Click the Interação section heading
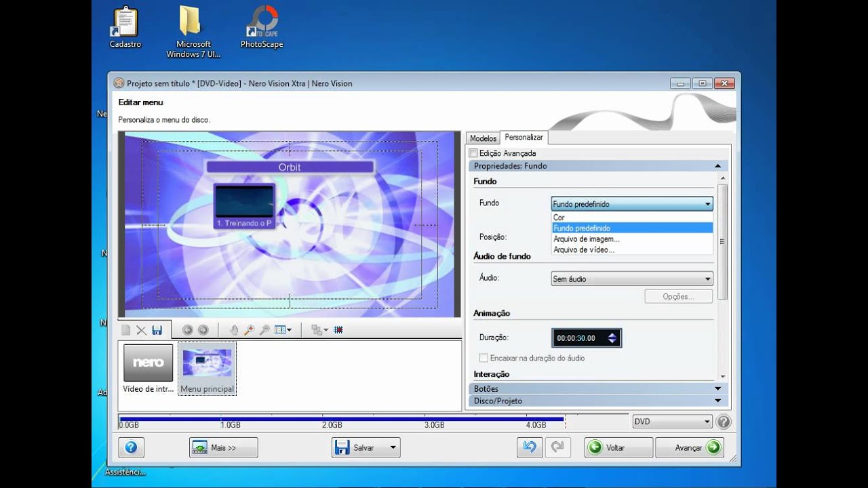Viewport: 868px width, 488px height. coord(491,374)
